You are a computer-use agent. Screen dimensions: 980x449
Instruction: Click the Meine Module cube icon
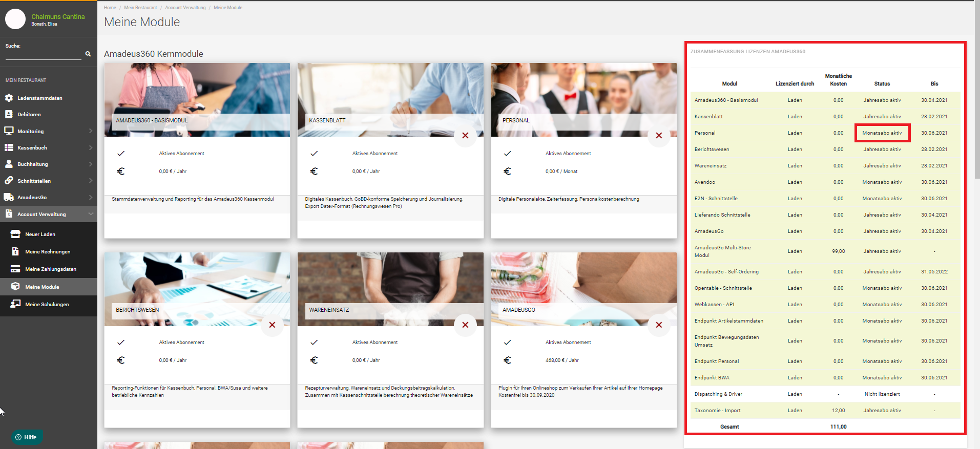[15, 287]
